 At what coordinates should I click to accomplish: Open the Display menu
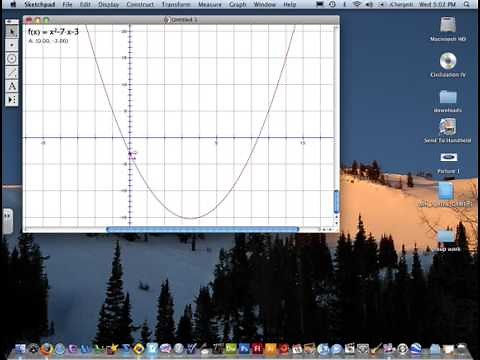(108, 4)
